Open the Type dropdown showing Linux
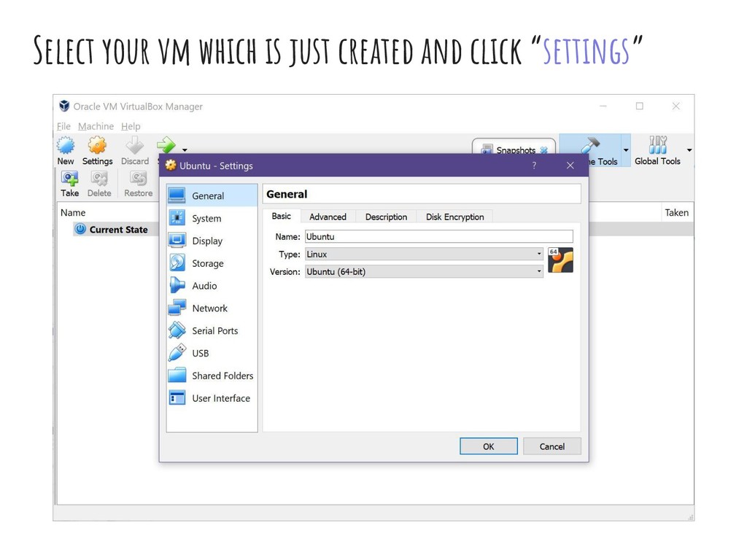The image size is (747, 560). 424,254
